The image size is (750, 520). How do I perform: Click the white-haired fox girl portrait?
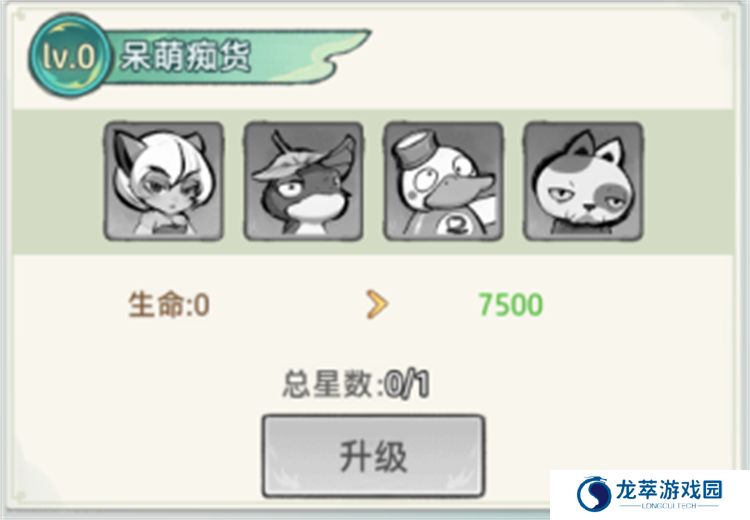(x=164, y=181)
